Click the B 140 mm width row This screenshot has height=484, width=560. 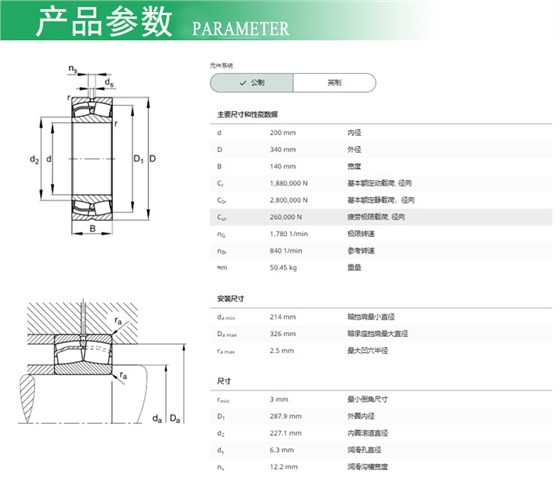coord(381,166)
